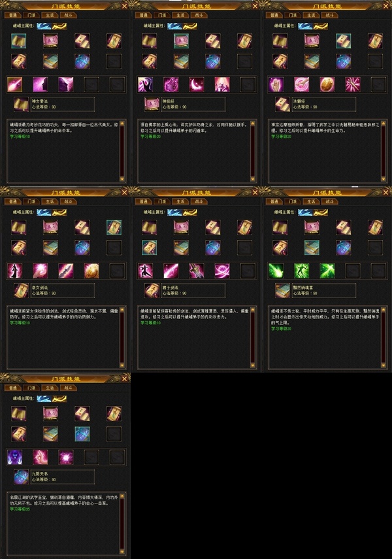Click woman silhouette skill in 淑女剑法 panel
The width and height of the screenshot is (392, 559).
tap(14, 271)
